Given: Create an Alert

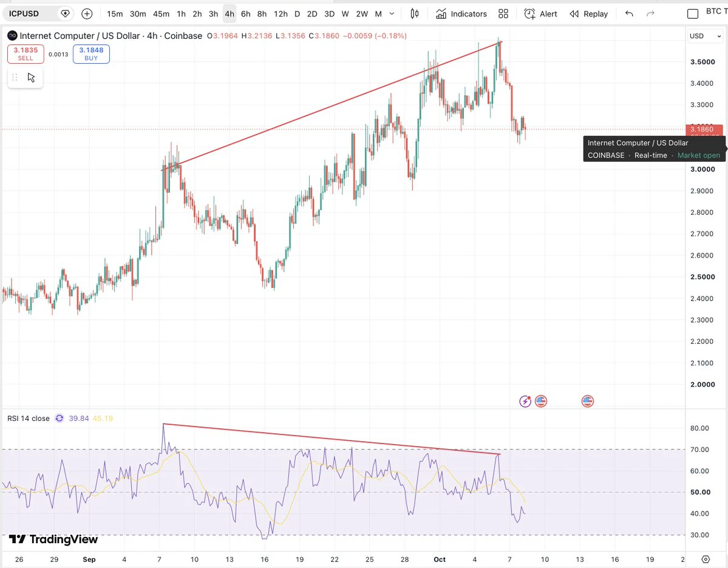Looking at the screenshot, I should [x=540, y=14].
